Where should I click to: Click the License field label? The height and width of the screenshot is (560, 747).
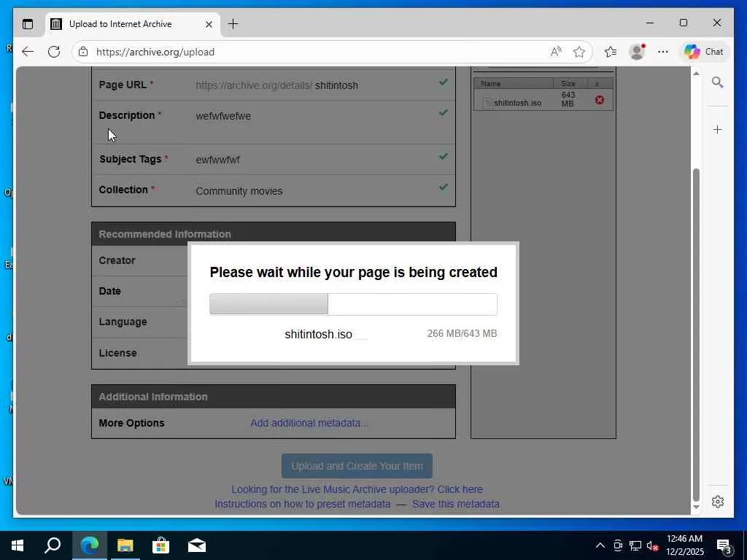pos(117,353)
